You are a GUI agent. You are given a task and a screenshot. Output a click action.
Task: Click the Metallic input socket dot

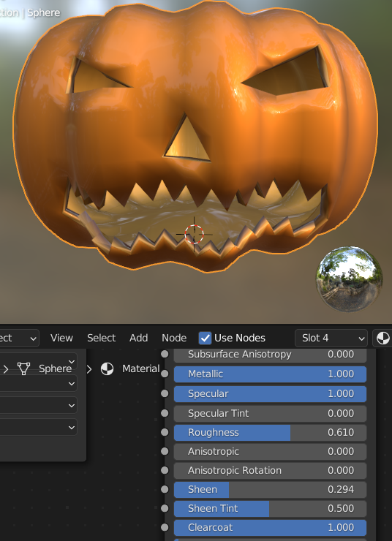(165, 374)
